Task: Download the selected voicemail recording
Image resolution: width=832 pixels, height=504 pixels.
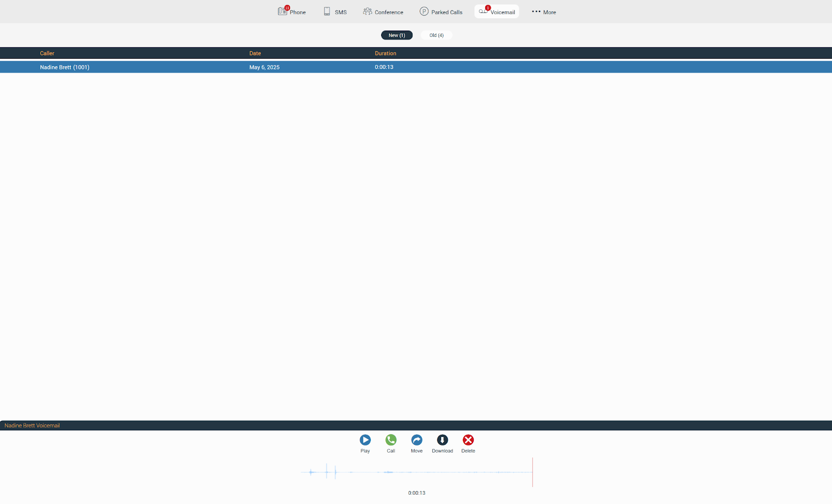Action: pos(443,440)
